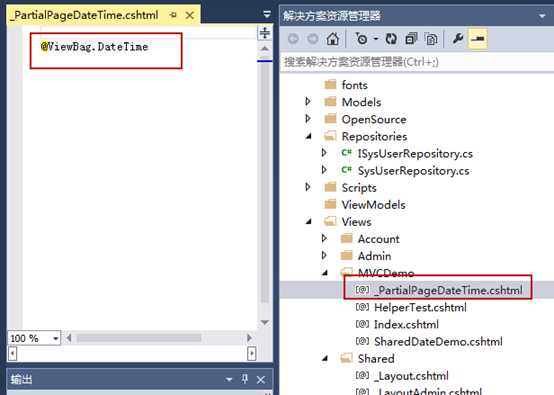Image resolution: width=554 pixels, height=395 pixels.
Task: Close the _PartialPageDateTime.cshtml tab
Action: pyautogui.click(x=190, y=15)
